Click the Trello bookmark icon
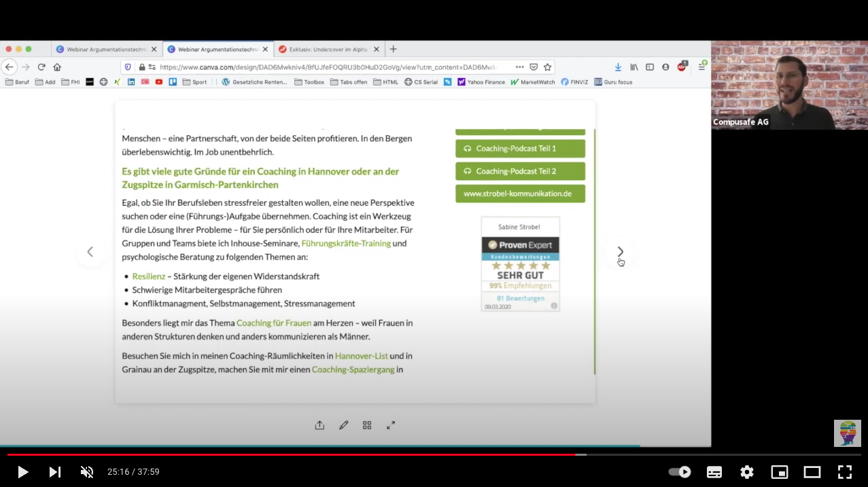The width and height of the screenshot is (868, 487). (x=173, y=82)
